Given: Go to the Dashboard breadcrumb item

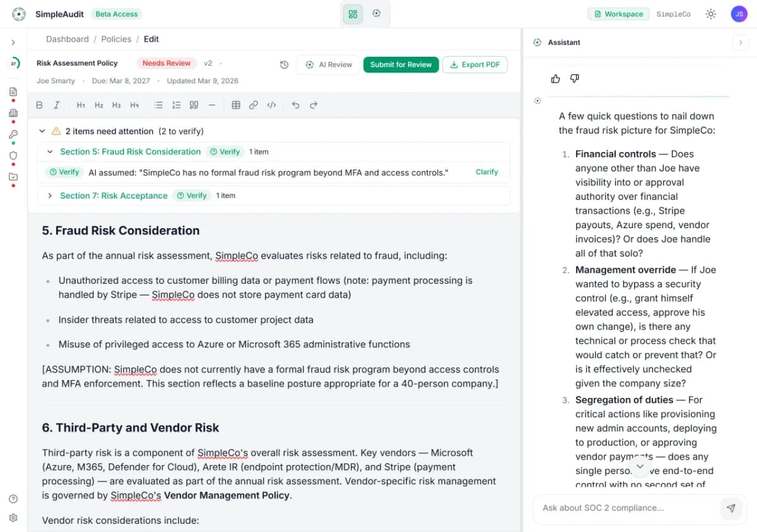Looking at the screenshot, I should point(67,38).
